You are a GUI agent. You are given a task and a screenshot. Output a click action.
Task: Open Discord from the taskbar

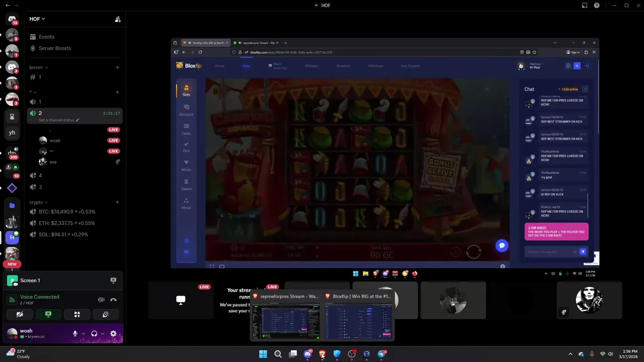click(x=307, y=354)
